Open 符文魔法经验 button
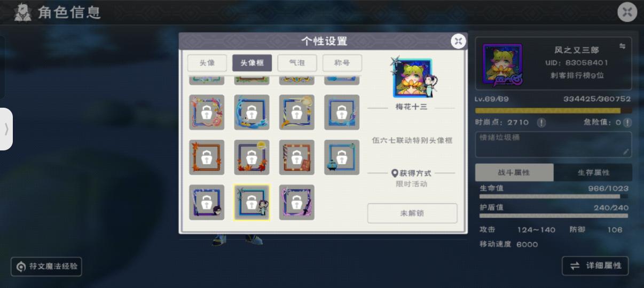This screenshot has height=288, width=644. tap(46, 267)
